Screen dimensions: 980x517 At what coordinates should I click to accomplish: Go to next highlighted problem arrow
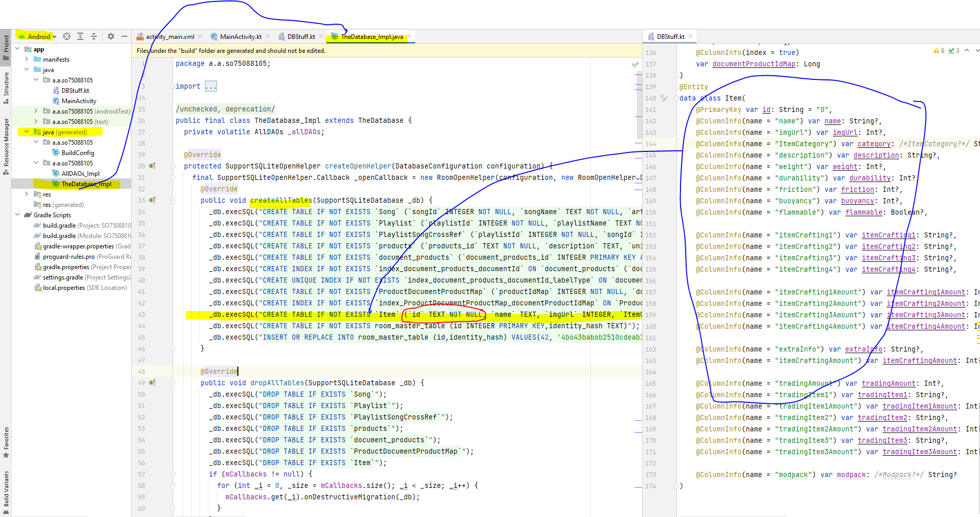[x=977, y=51]
